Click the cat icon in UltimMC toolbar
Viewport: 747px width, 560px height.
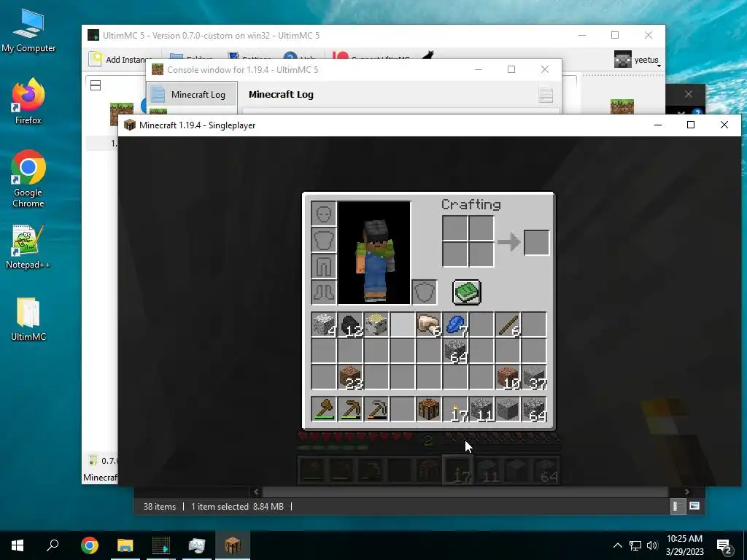pos(427,55)
